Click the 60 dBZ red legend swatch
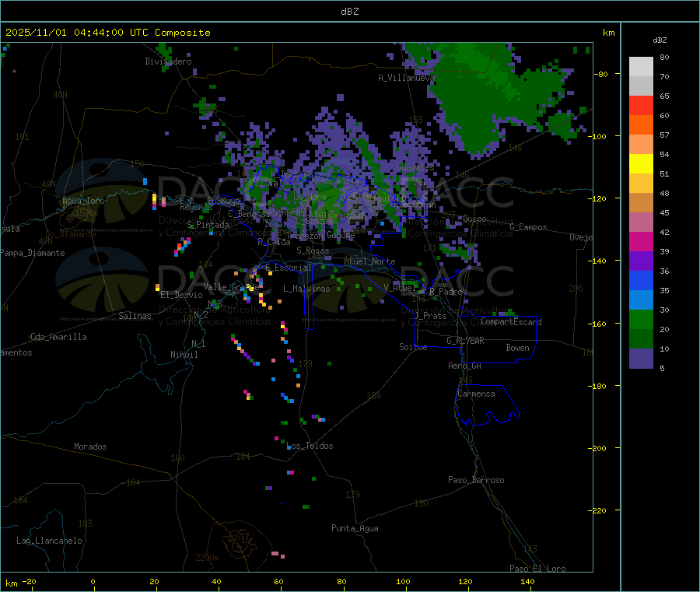Image resolution: width=700 pixels, height=592 pixels. click(641, 105)
